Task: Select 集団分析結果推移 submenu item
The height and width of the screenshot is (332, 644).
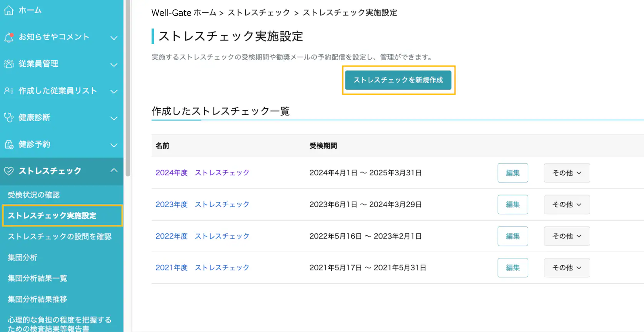Action: pyautogui.click(x=37, y=299)
